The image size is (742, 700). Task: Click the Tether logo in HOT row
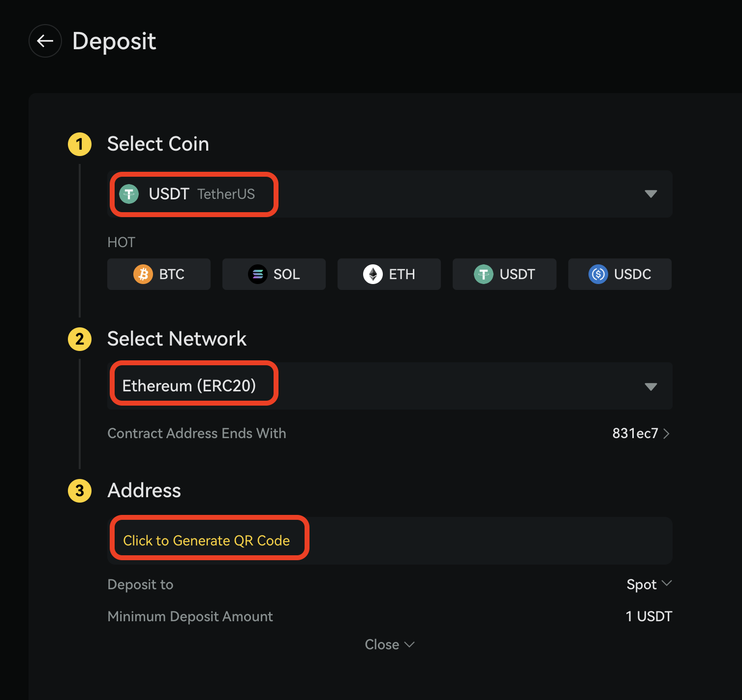(x=484, y=274)
